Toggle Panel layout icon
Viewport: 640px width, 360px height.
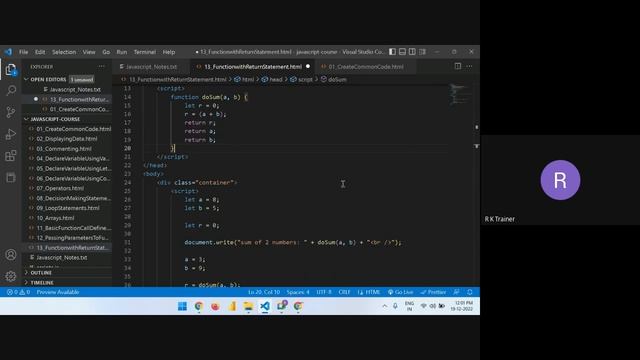402,52
